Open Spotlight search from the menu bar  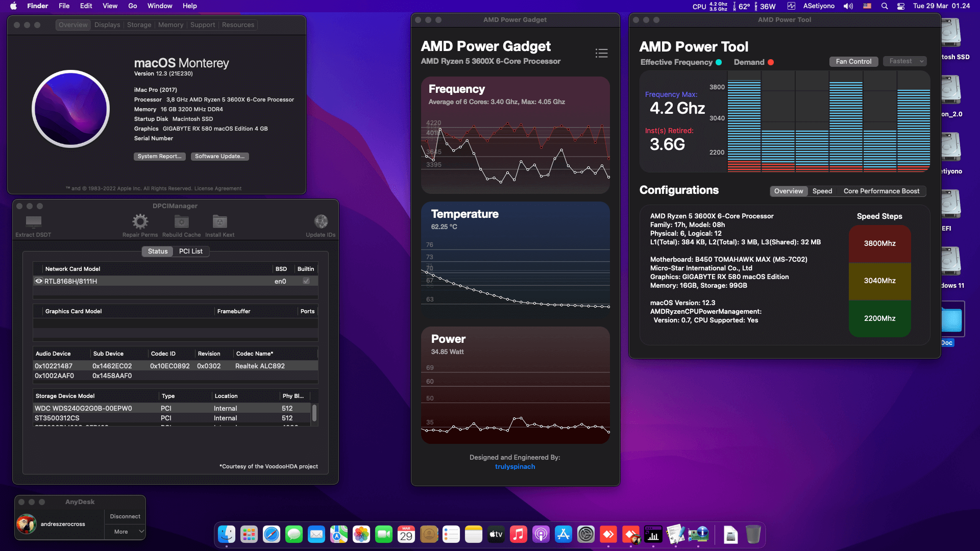click(885, 6)
